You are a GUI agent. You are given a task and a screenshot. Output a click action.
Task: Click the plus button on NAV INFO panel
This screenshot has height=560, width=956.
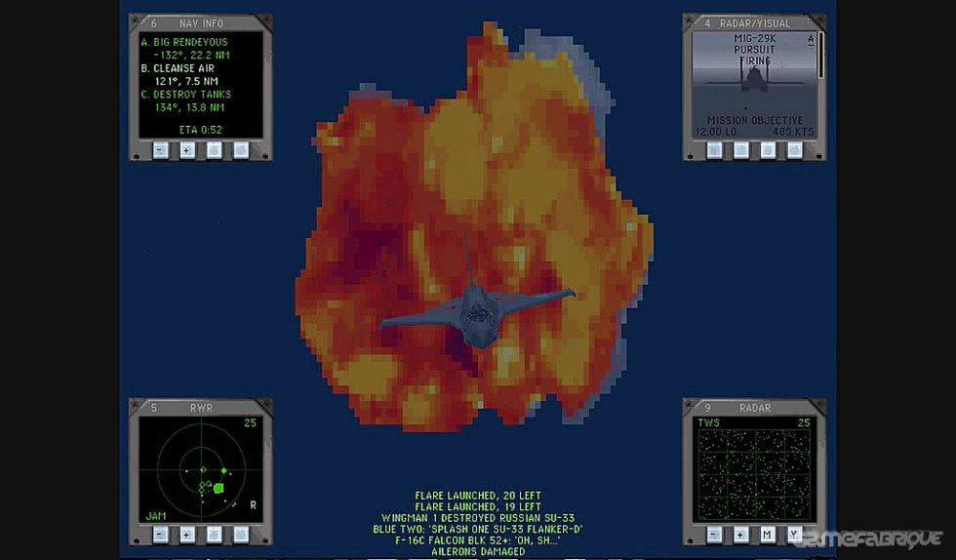(x=187, y=149)
